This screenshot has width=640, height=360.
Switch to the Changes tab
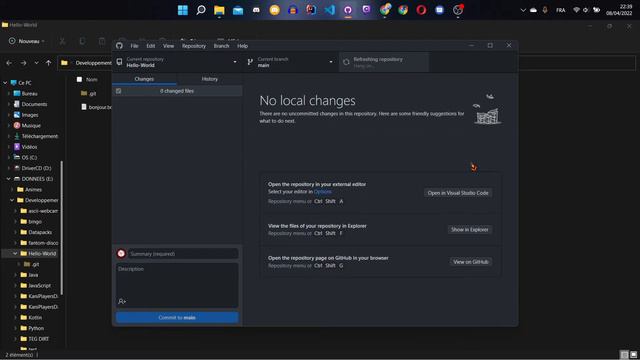pos(144,79)
